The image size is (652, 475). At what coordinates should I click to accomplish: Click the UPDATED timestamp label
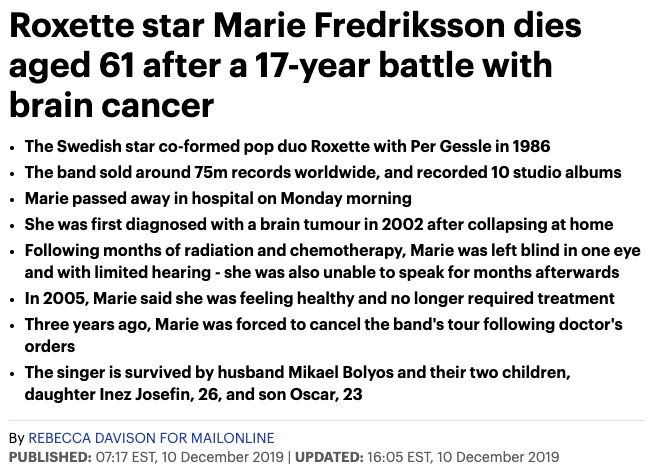tap(330, 457)
